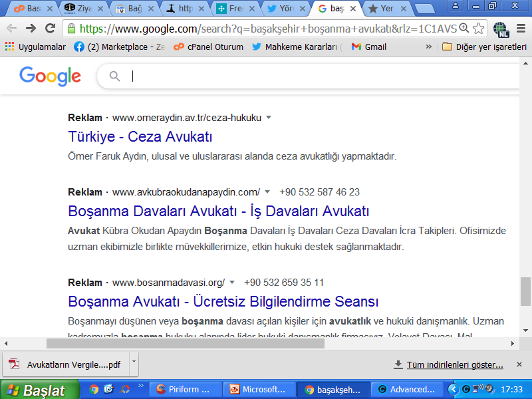Click phone number +90 532 587 46 23
Image resolution: width=532 pixels, height=399 pixels.
click(319, 192)
